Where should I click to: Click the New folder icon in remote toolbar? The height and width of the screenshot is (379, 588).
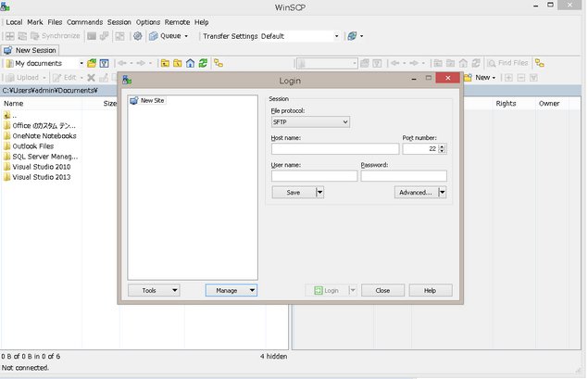[x=468, y=78]
